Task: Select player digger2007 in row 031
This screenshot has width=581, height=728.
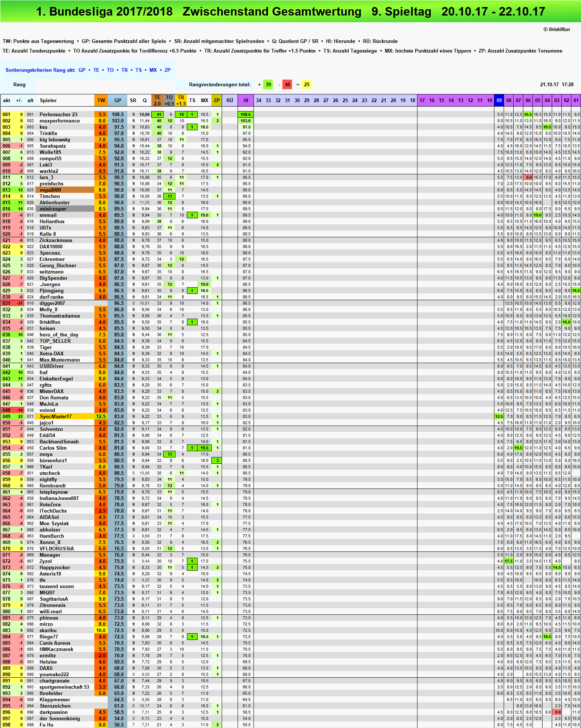Action: click(x=52, y=303)
